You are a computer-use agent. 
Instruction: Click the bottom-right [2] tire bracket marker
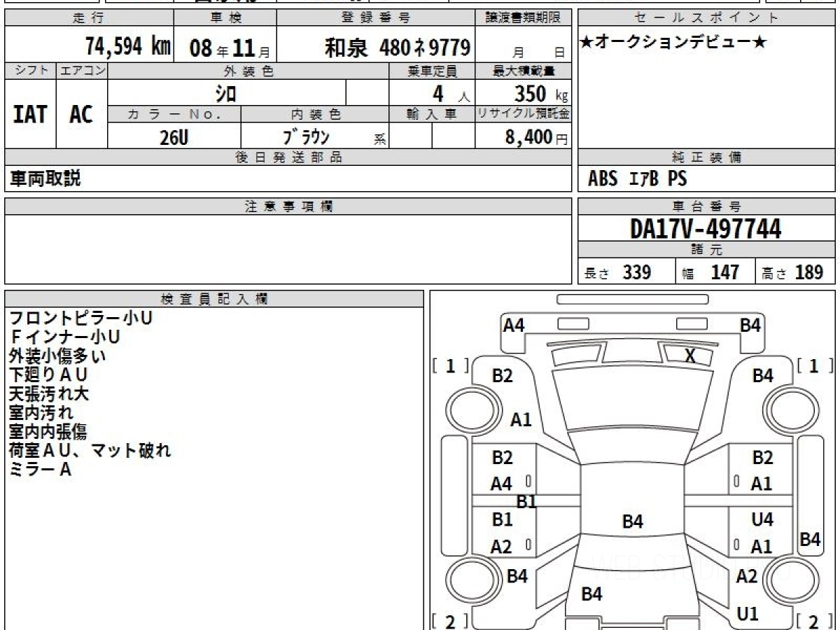[812, 621]
